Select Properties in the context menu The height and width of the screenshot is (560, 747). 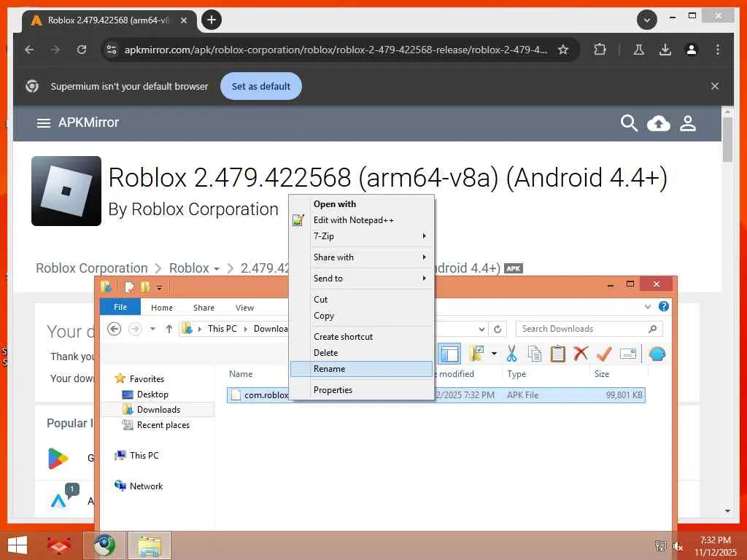(362, 390)
